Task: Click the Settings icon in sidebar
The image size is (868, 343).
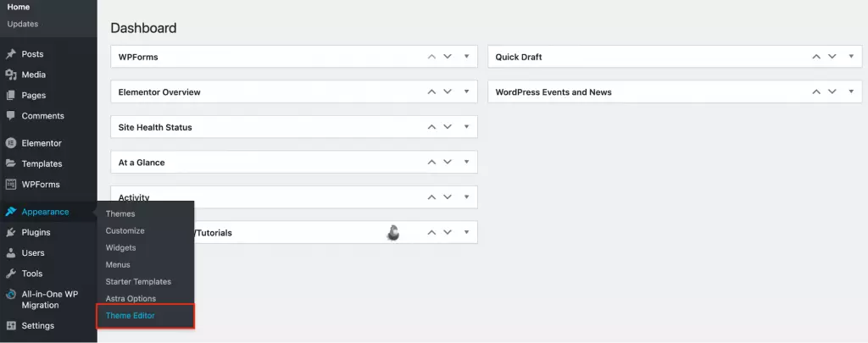Action: click(11, 325)
